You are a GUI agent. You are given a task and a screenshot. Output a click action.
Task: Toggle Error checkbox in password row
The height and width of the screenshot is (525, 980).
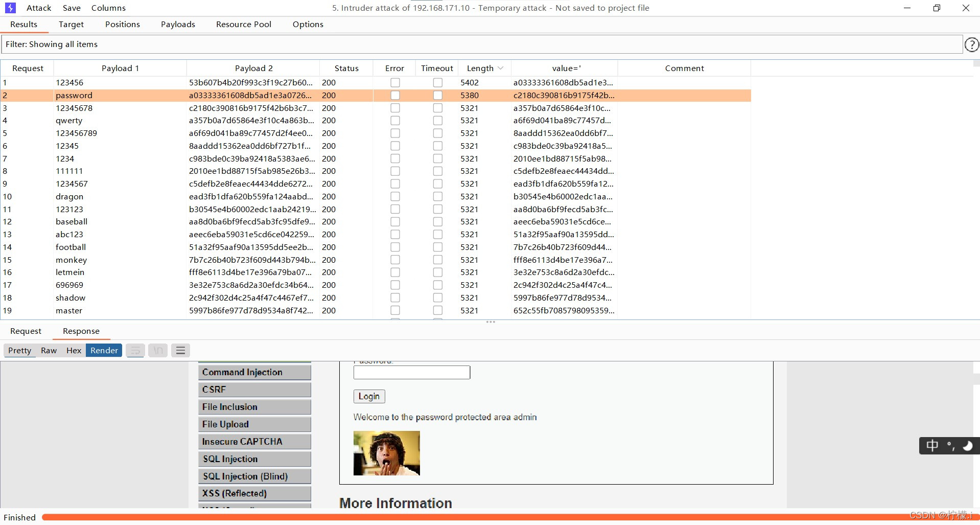395,95
